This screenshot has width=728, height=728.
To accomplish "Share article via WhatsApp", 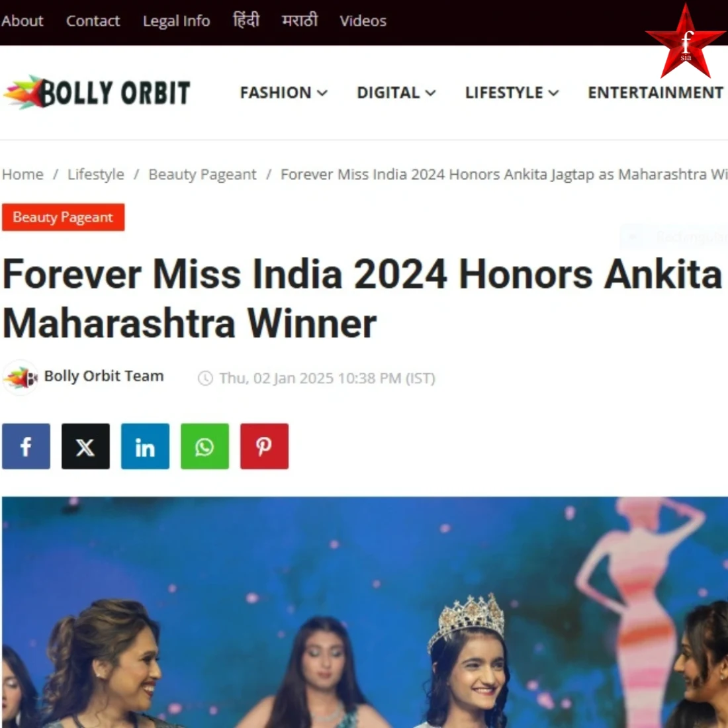I will point(205,446).
